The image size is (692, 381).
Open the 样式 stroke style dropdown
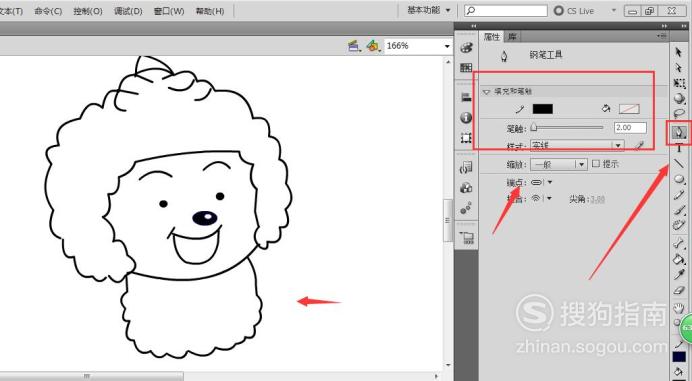[577, 145]
